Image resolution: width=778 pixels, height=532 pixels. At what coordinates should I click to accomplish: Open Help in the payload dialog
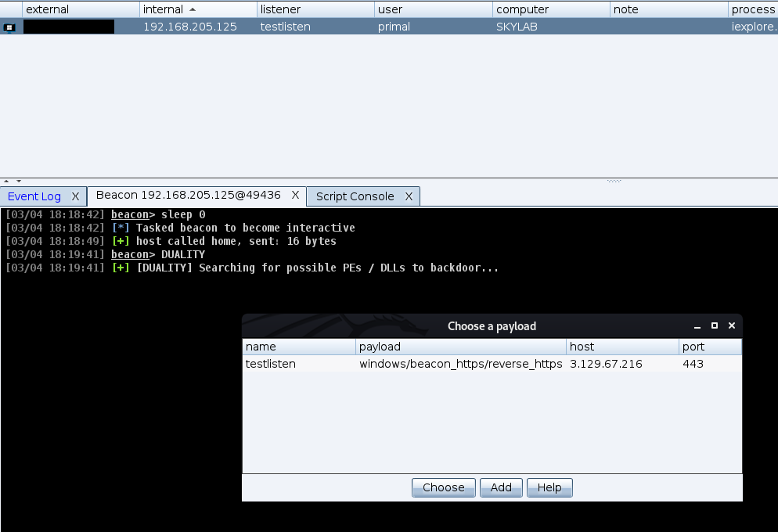(x=549, y=487)
